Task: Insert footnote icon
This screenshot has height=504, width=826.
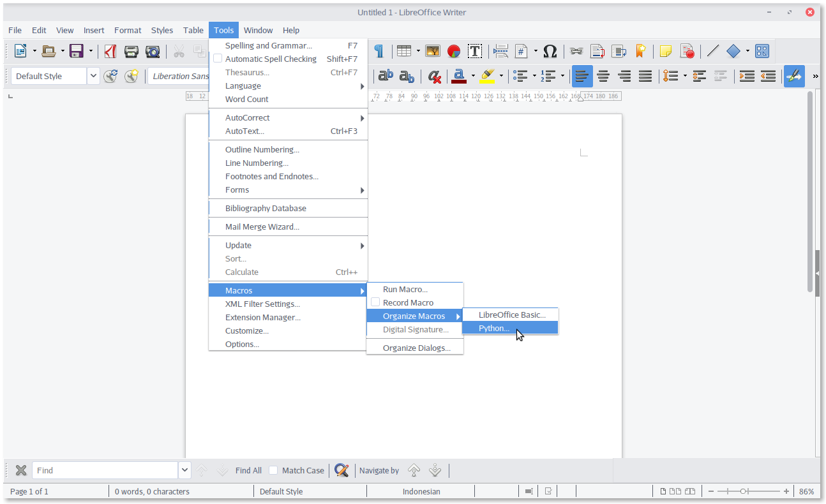Action: coord(597,51)
